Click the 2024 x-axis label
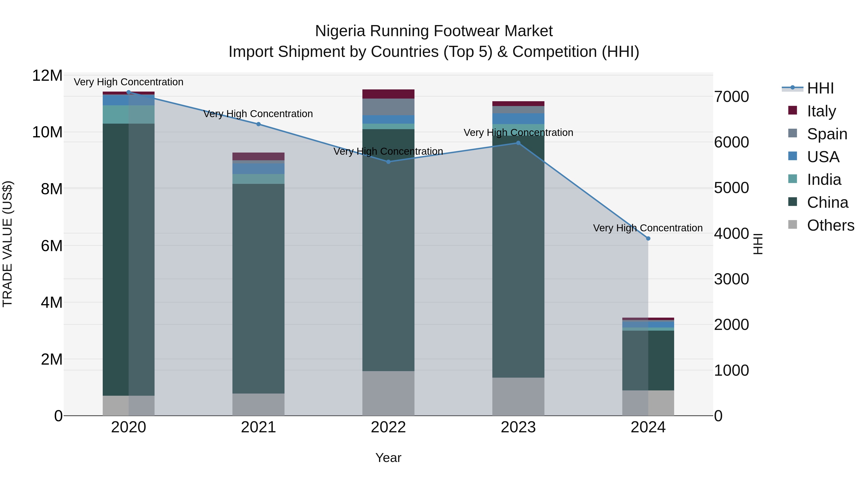The width and height of the screenshot is (868, 488). (648, 427)
